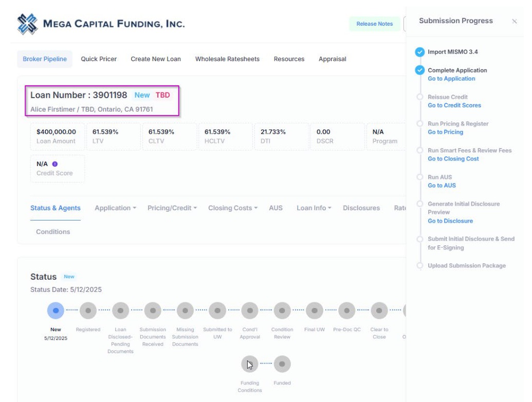
Task: Click the 0.00 DSCR card
Action: click(337, 136)
